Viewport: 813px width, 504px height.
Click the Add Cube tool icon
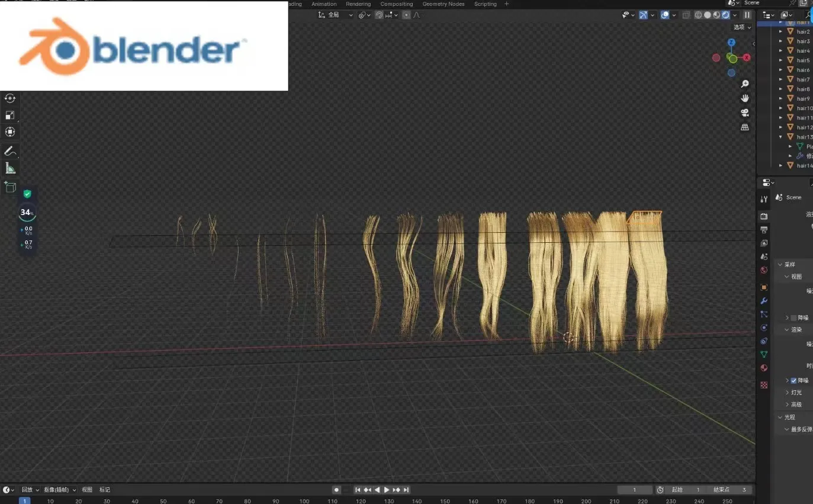click(x=10, y=187)
